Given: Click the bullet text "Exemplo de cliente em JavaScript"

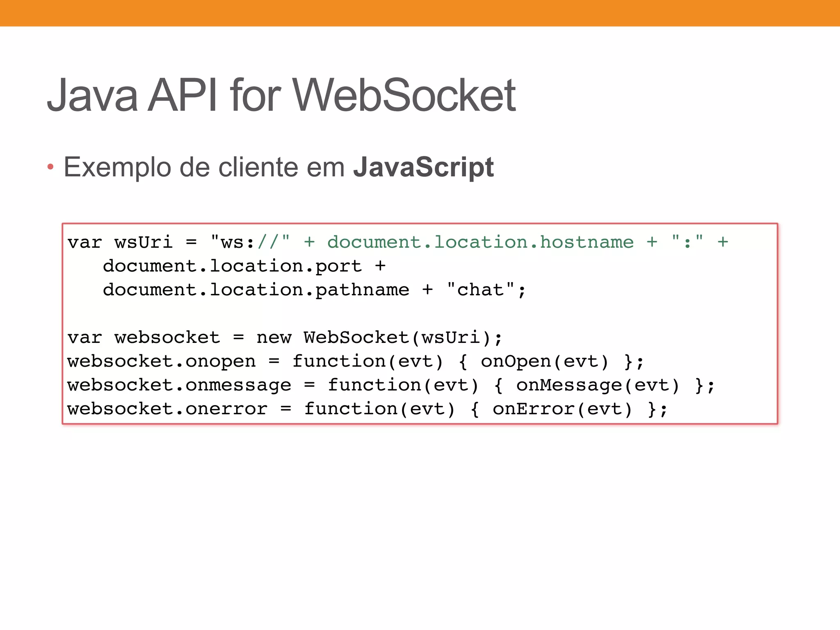Looking at the screenshot, I should 278,167.
